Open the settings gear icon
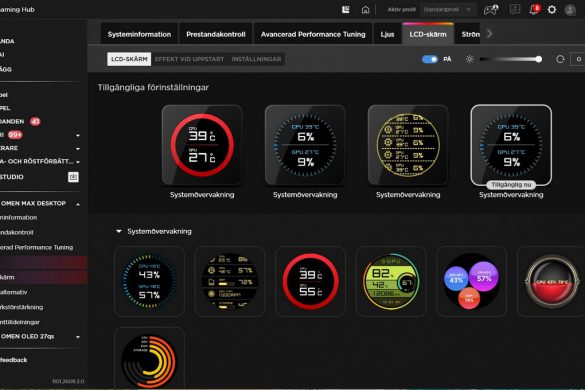The image size is (585, 390). (552, 10)
